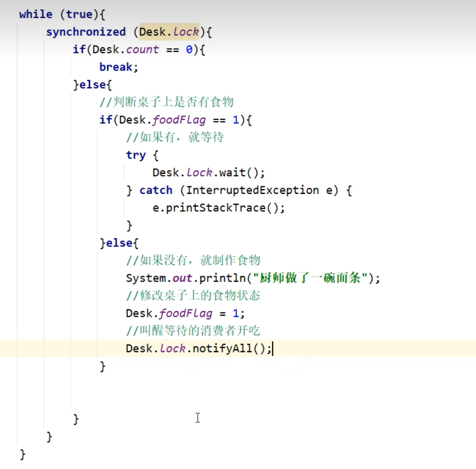This screenshot has height=469, width=476.
Task: Click the catch keyword
Action: (155, 190)
